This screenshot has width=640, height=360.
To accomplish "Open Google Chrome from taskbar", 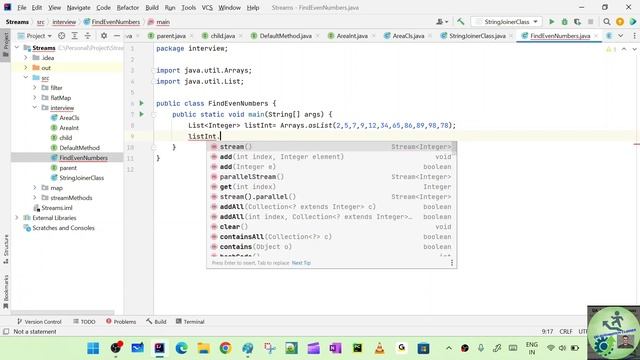I will coord(225,348).
